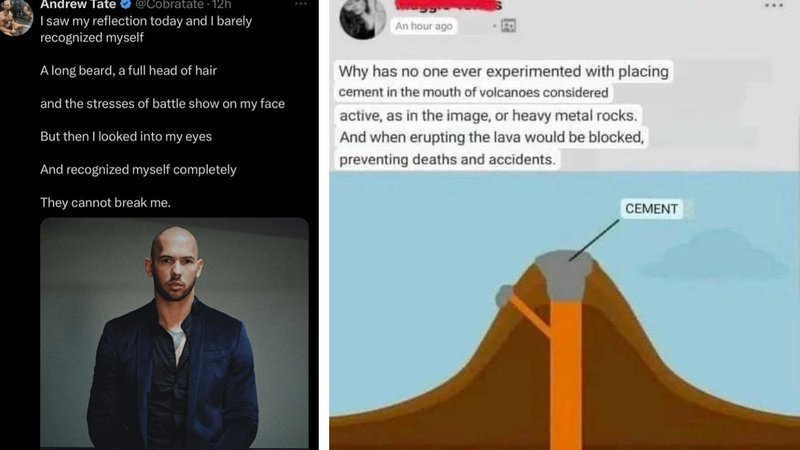Image resolution: width=800 pixels, height=450 pixels.
Task: Open the tweet's three-dot more options menu
Action: pos(301,4)
